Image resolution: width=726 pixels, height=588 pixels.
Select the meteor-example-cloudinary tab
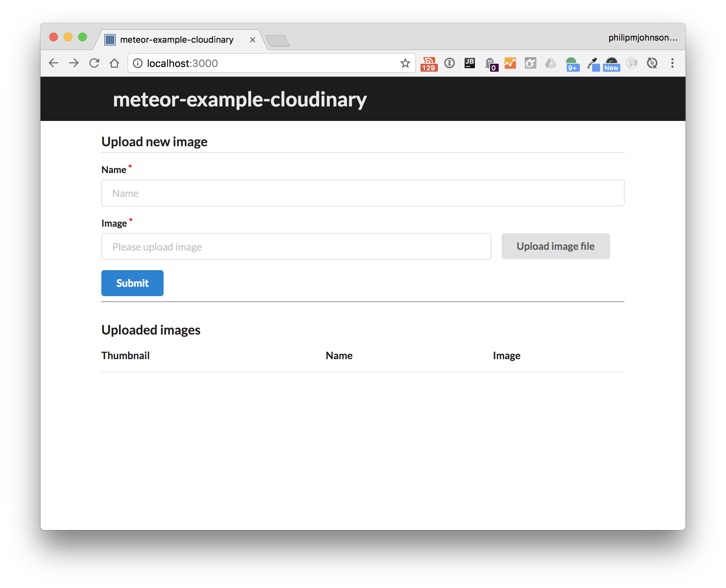pyautogui.click(x=177, y=40)
